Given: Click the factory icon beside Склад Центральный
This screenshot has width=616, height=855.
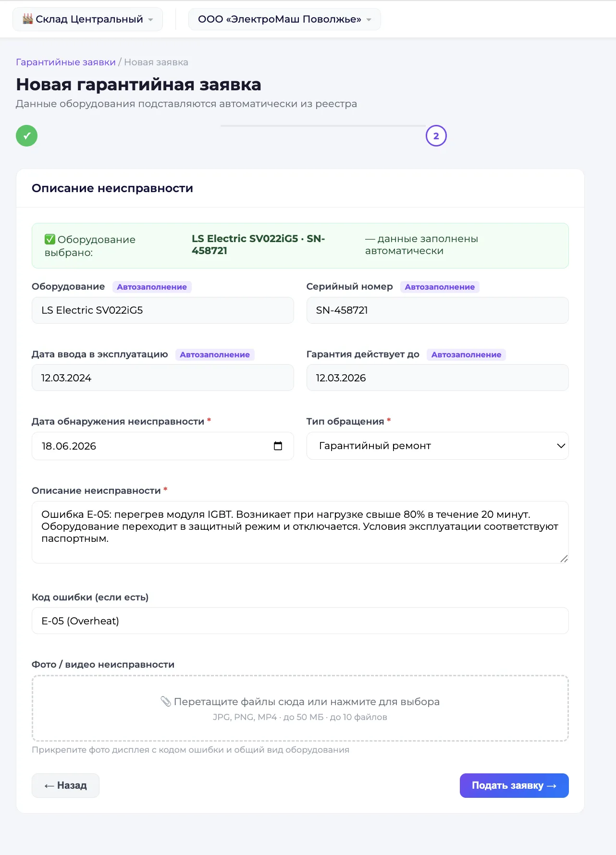Looking at the screenshot, I should click(28, 19).
